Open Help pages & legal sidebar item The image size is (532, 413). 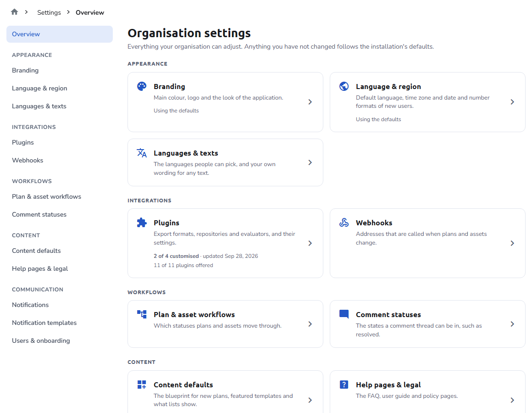(59, 268)
